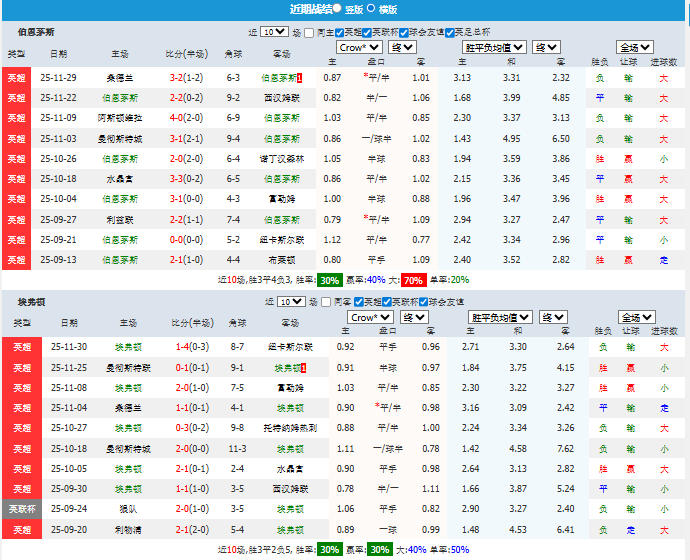Open the Crow* odds company dropdown for 伯恩茅斯
The image size is (690, 560).
358,47
